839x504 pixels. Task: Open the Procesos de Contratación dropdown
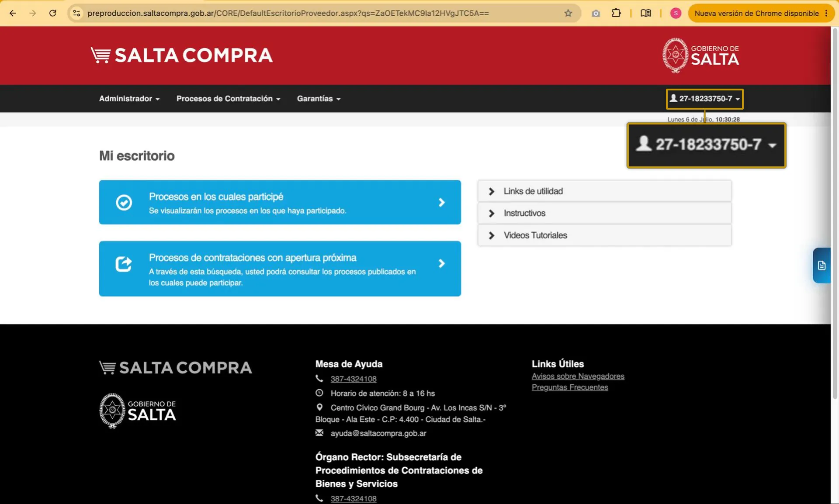(228, 99)
